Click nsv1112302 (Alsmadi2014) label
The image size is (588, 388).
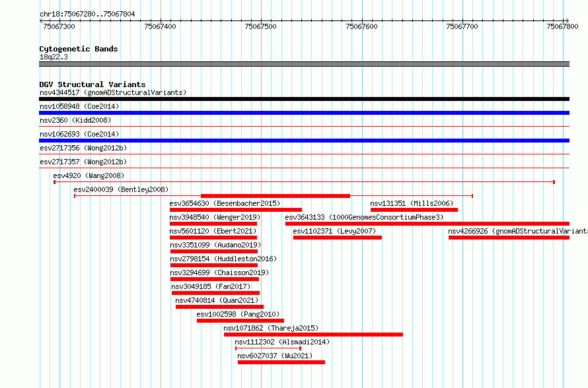point(282,342)
